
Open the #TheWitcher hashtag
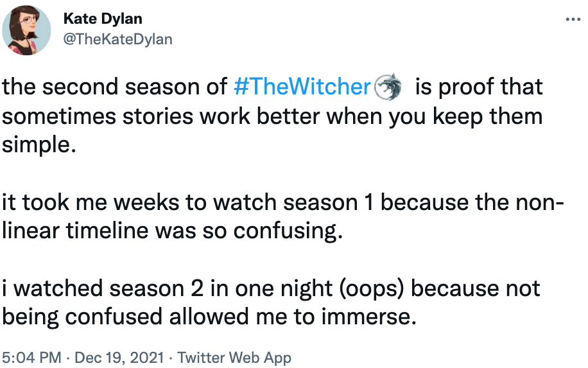[303, 87]
